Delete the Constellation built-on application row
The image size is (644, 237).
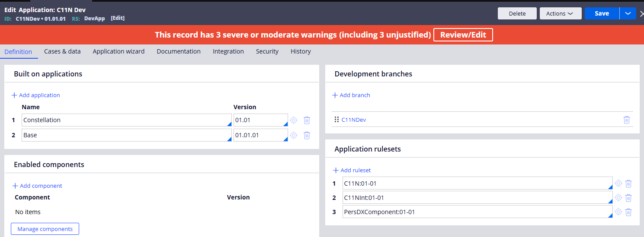pyautogui.click(x=307, y=120)
